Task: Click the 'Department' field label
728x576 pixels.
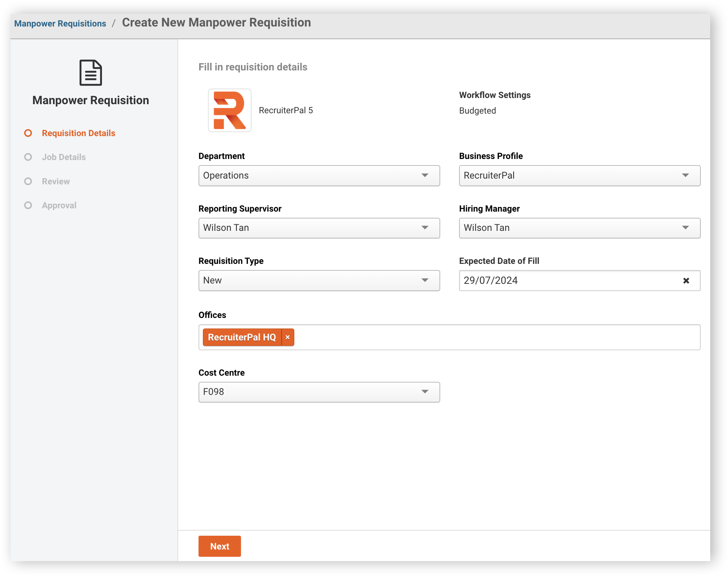Action: (221, 156)
